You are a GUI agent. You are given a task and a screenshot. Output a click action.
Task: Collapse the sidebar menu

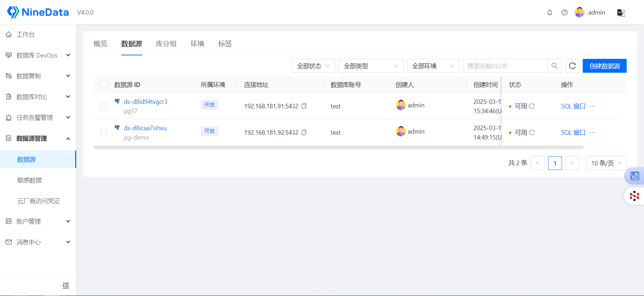[x=66, y=286]
